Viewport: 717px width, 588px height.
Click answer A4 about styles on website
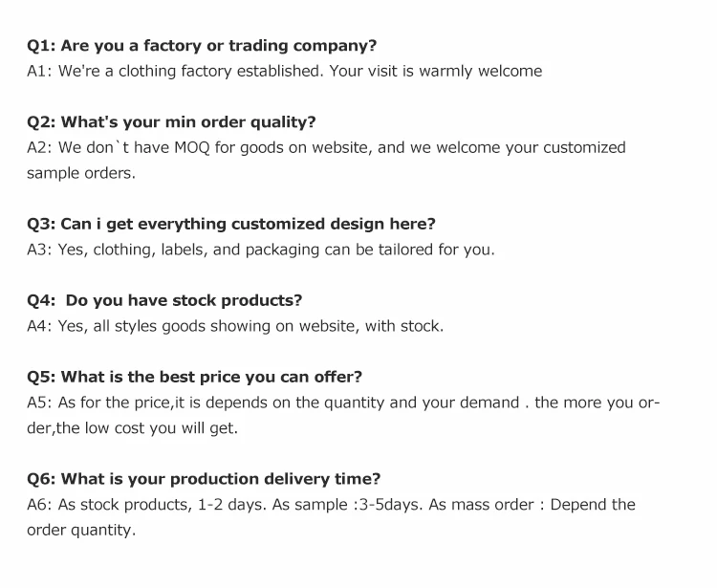click(x=234, y=326)
